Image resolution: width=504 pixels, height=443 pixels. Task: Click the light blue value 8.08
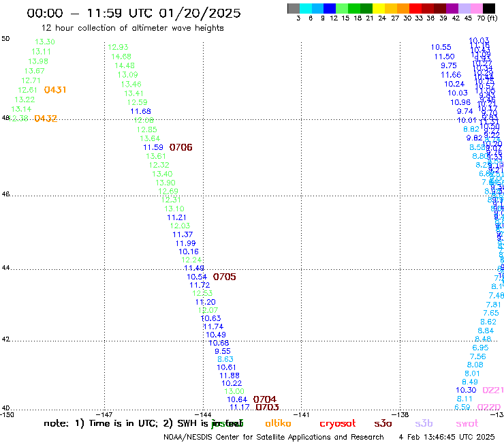click(475, 365)
